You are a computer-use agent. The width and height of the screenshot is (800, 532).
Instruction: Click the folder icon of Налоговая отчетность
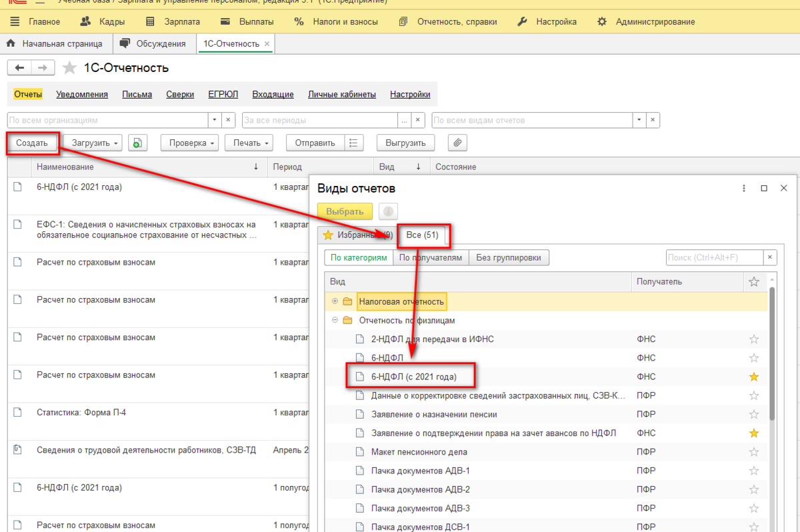coord(347,302)
